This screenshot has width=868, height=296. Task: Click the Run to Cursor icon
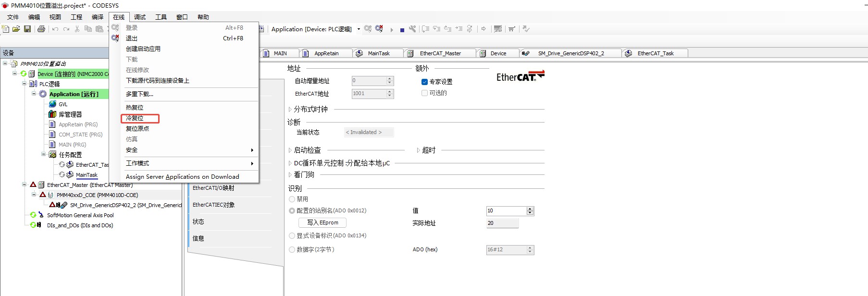(x=459, y=29)
